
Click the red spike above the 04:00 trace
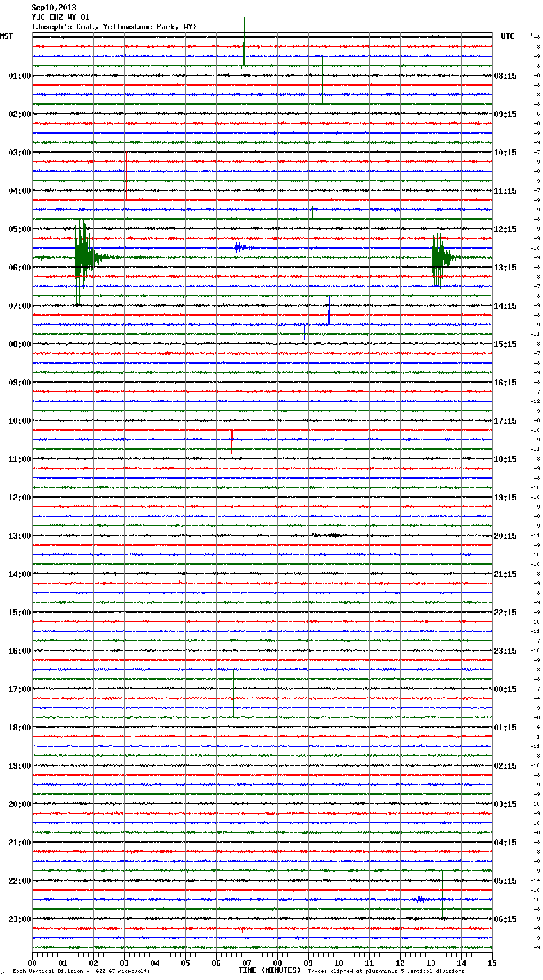coord(126,176)
